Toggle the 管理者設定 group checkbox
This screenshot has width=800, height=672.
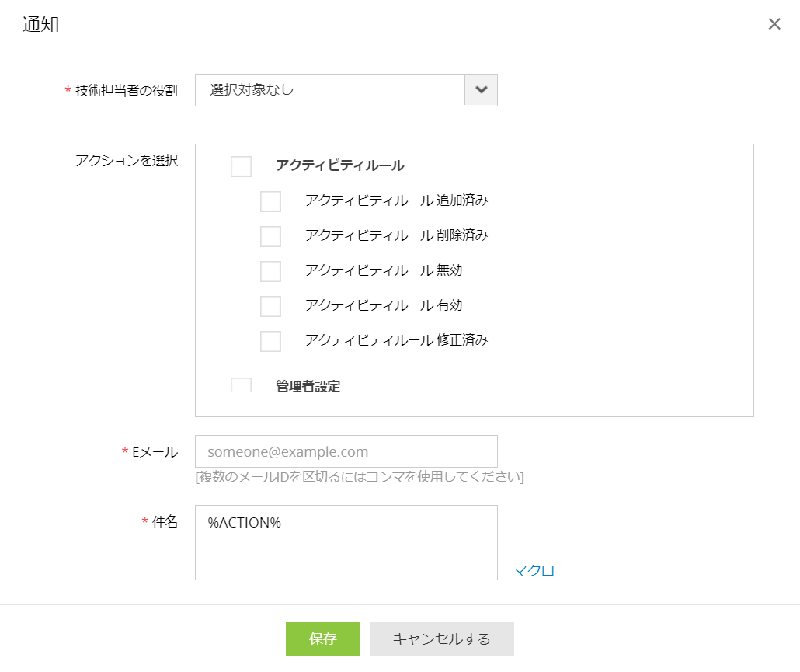pyautogui.click(x=241, y=385)
